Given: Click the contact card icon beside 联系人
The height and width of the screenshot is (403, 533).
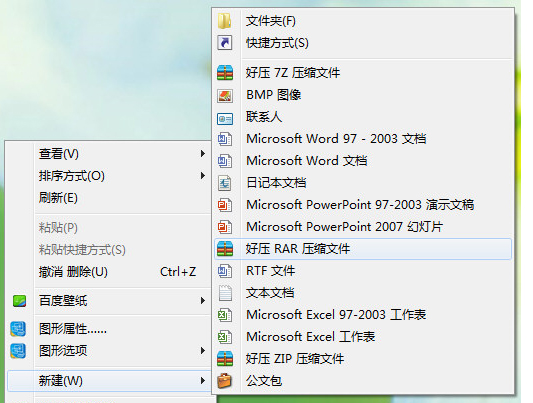Looking at the screenshot, I should click(225, 118).
